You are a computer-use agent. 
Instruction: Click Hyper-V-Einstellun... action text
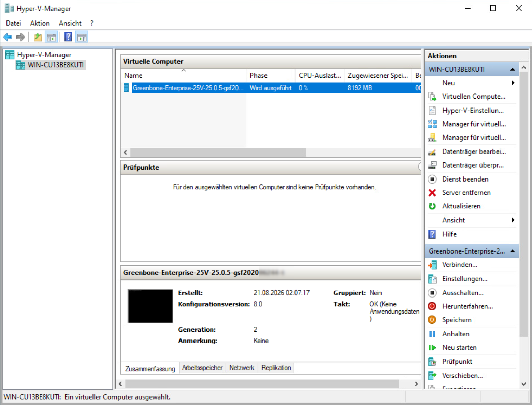click(x=473, y=111)
